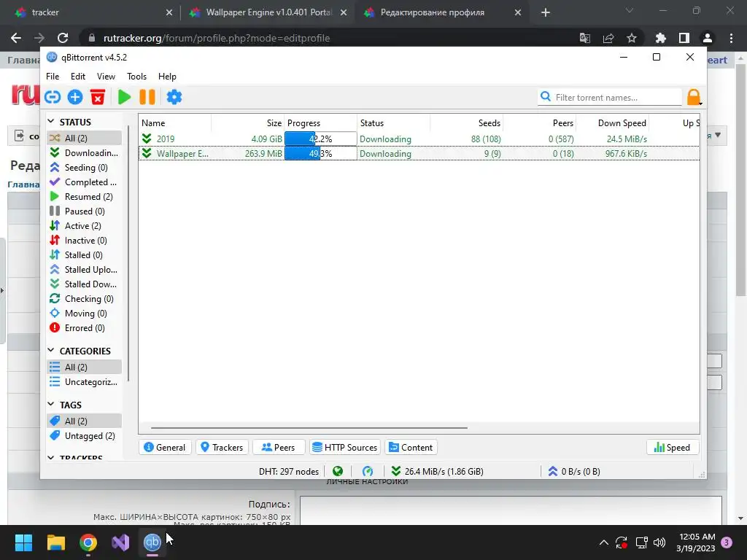Select the Stalled Uploading filter
Image resolution: width=747 pixels, height=560 pixels.
point(85,270)
